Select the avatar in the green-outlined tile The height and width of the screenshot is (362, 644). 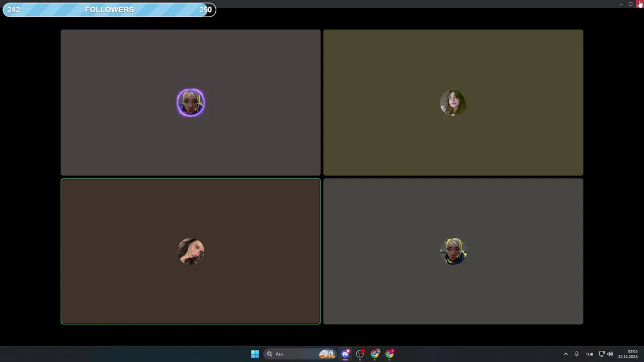pyautogui.click(x=191, y=251)
